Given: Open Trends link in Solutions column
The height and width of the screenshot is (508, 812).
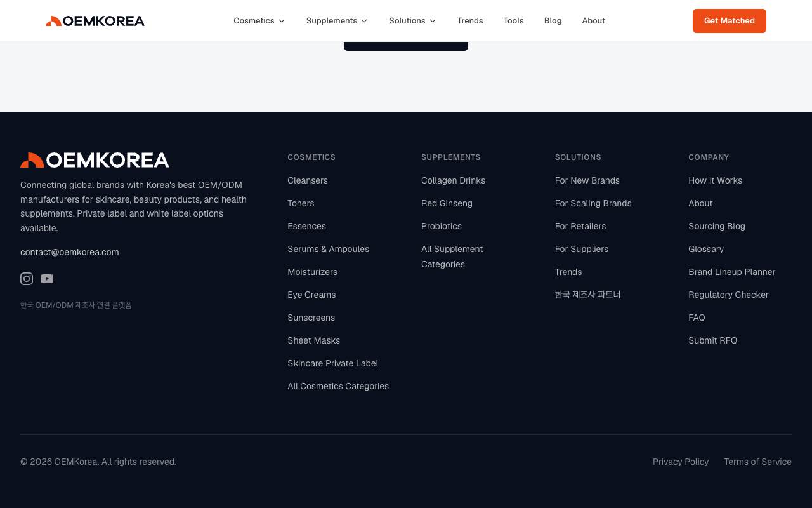Looking at the screenshot, I should [x=568, y=272].
